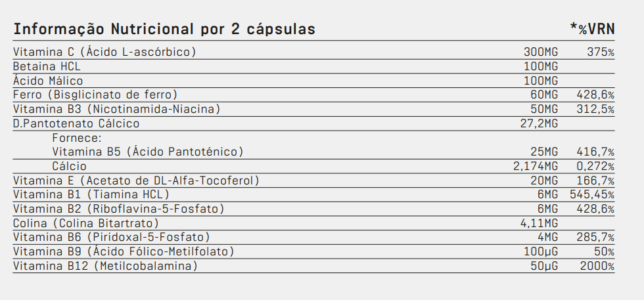Click Vitamina B9 (Ácido Fólico-Metilfolato) label

tap(124, 251)
